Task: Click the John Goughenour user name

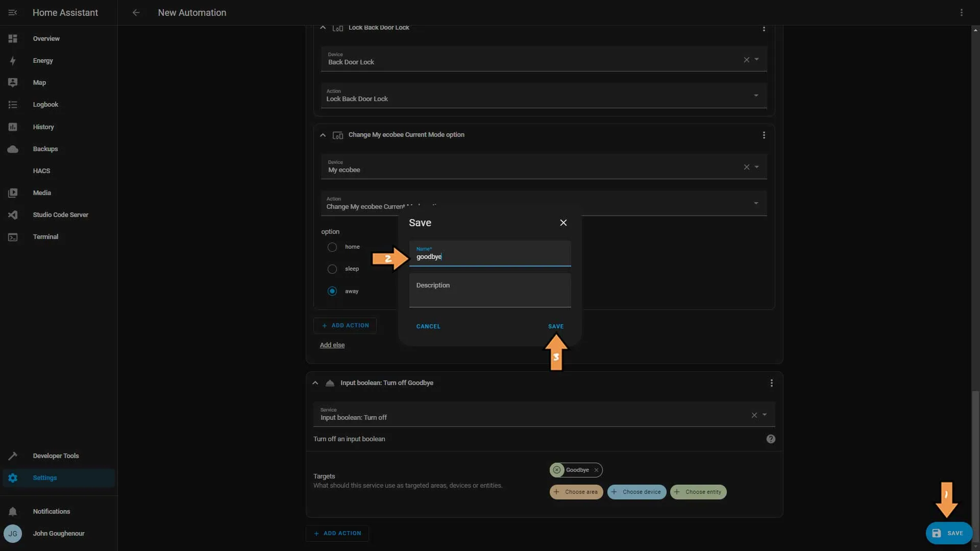Action: 59,533
